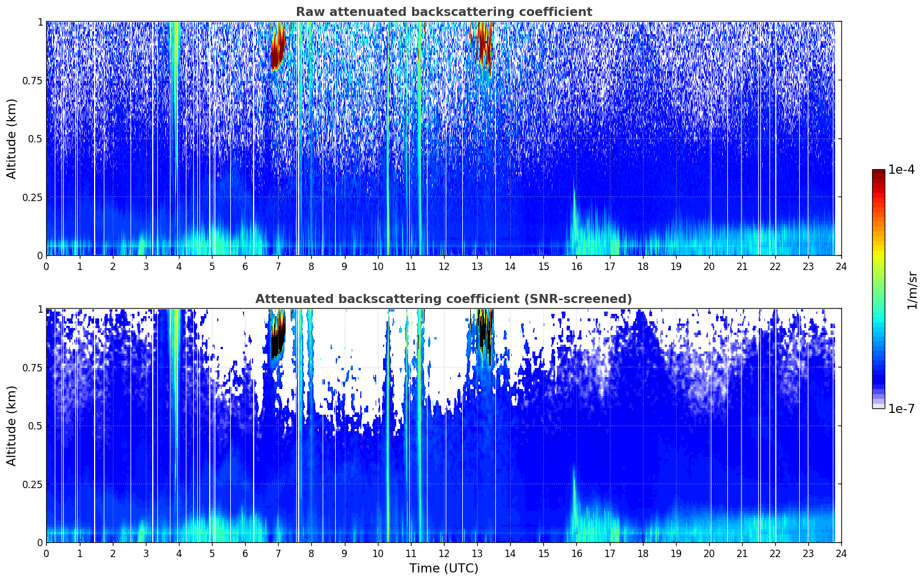Viewport: 924px width, 581px height.
Task: Click the "Attenuated backscattering coefficient (SNR-screened)" title
Action: coord(443,299)
